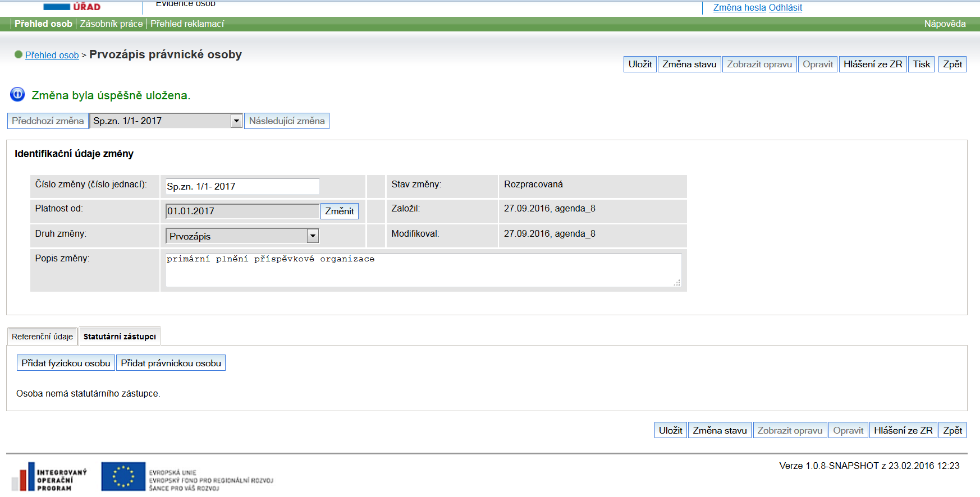This screenshot has height=497, width=980.
Task: Click Založil value 27.09.2016, agenda_8
Action: 549,209
